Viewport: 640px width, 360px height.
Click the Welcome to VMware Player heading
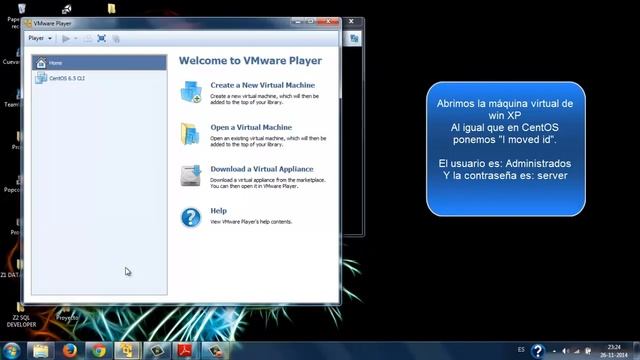[250, 60]
